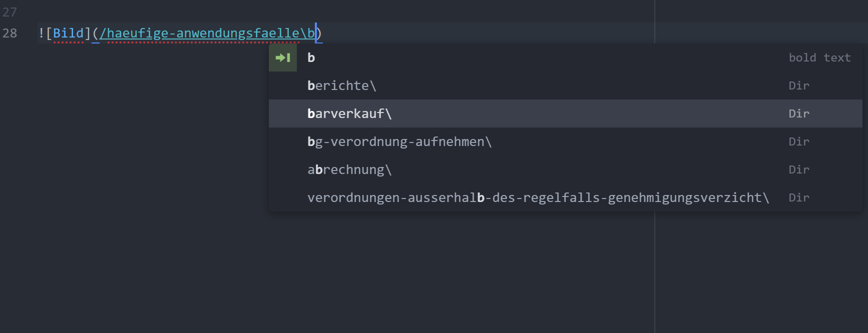The width and height of the screenshot is (868, 333).
Task: Click line number 28 in the gutter
Action: 10,33
